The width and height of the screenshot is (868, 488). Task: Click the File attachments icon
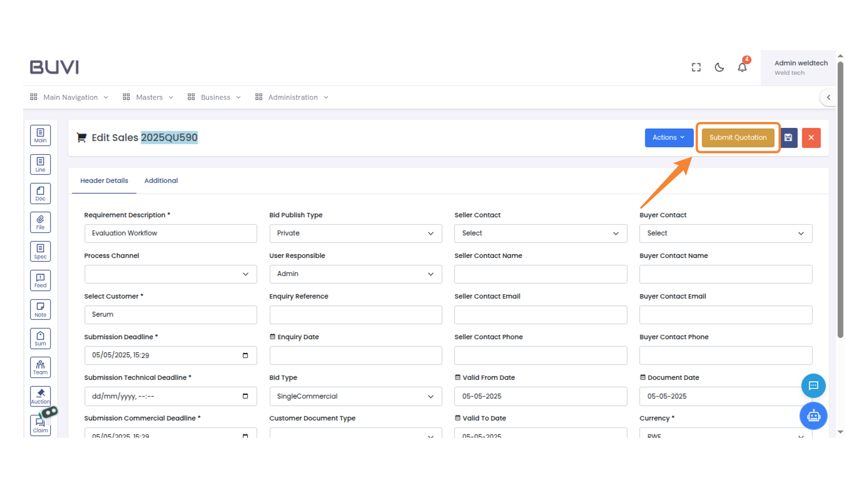40,222
